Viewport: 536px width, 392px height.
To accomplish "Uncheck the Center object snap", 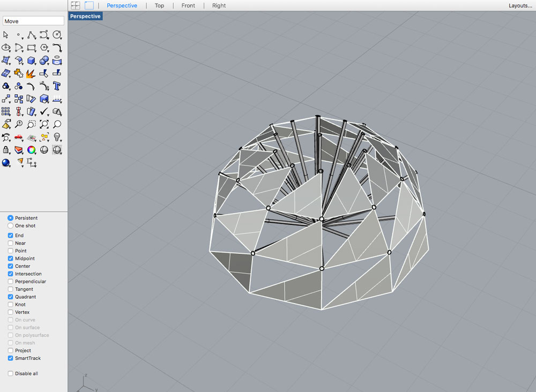I will click(x=10, y=266).
